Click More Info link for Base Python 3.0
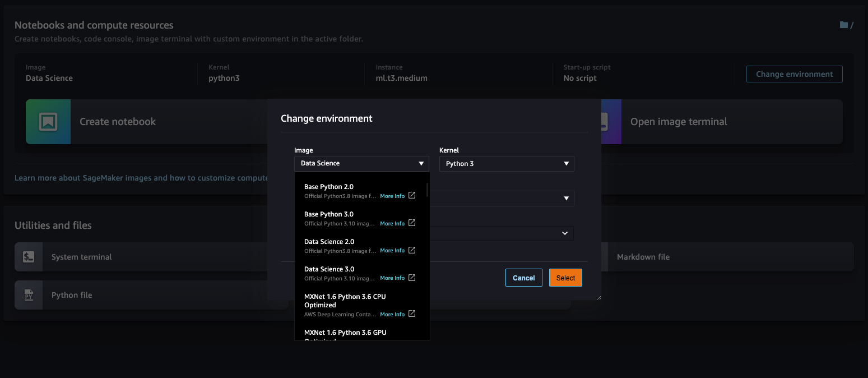 pos(392,224)
